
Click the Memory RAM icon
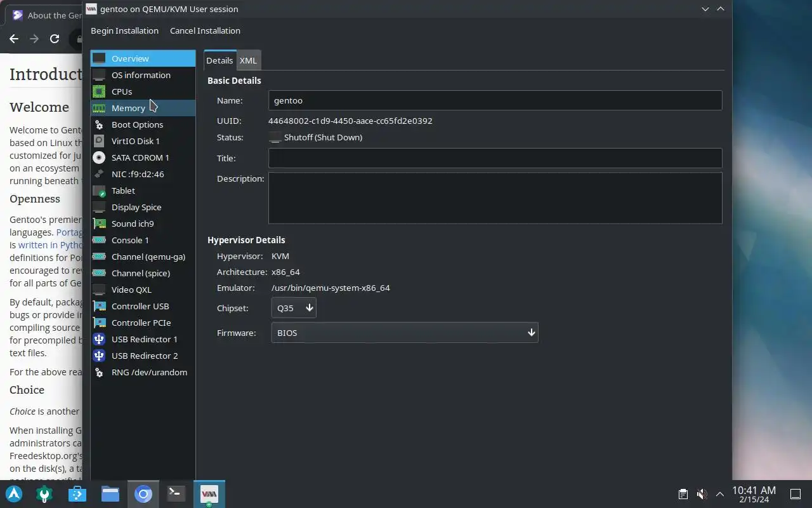pos(99,108)
